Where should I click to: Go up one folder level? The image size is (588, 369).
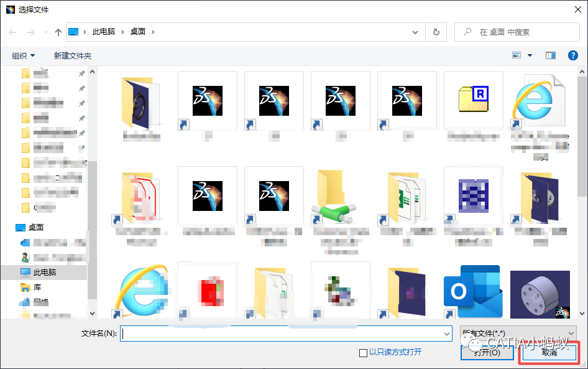[x=58, y=32]
